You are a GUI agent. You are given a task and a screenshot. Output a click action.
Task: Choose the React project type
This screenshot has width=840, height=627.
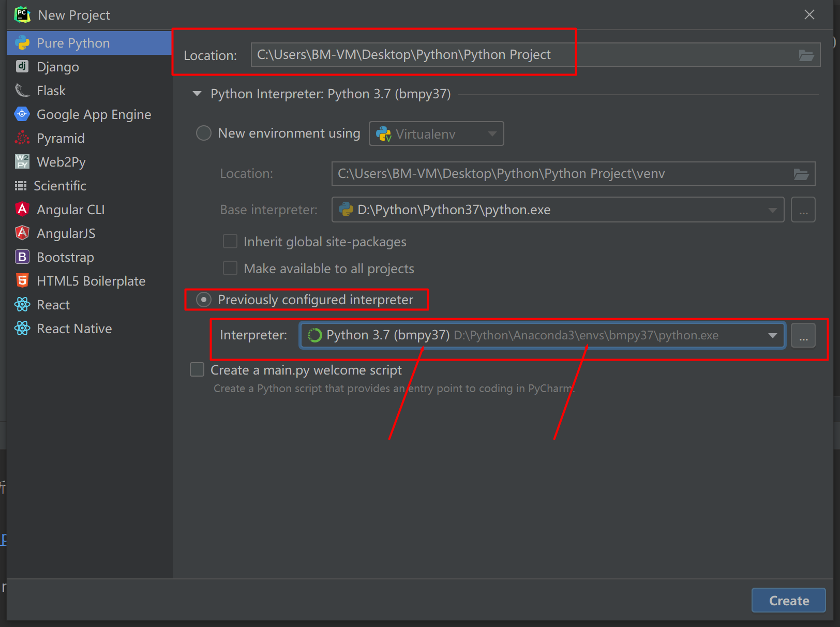point(89,305)
